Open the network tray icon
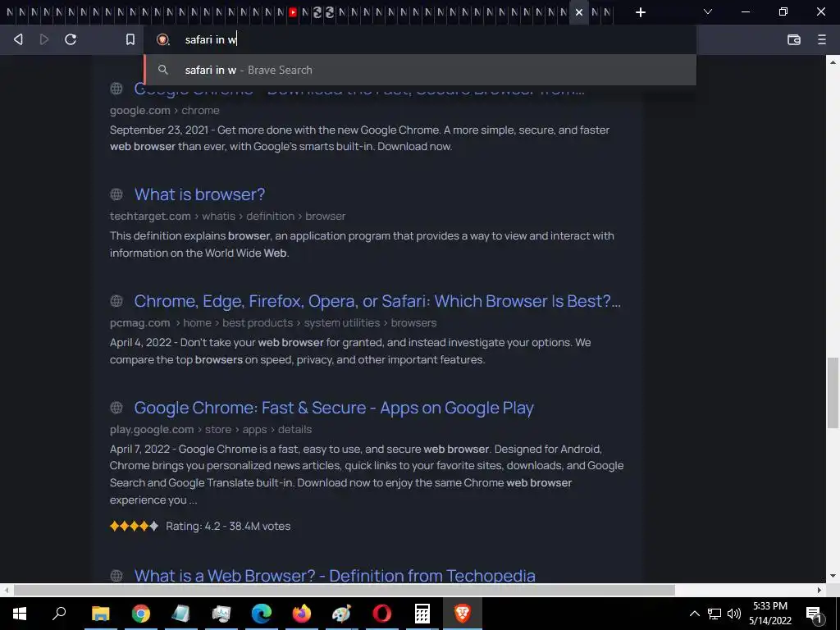Screen dimensions: 840x630 click(714, 614)
